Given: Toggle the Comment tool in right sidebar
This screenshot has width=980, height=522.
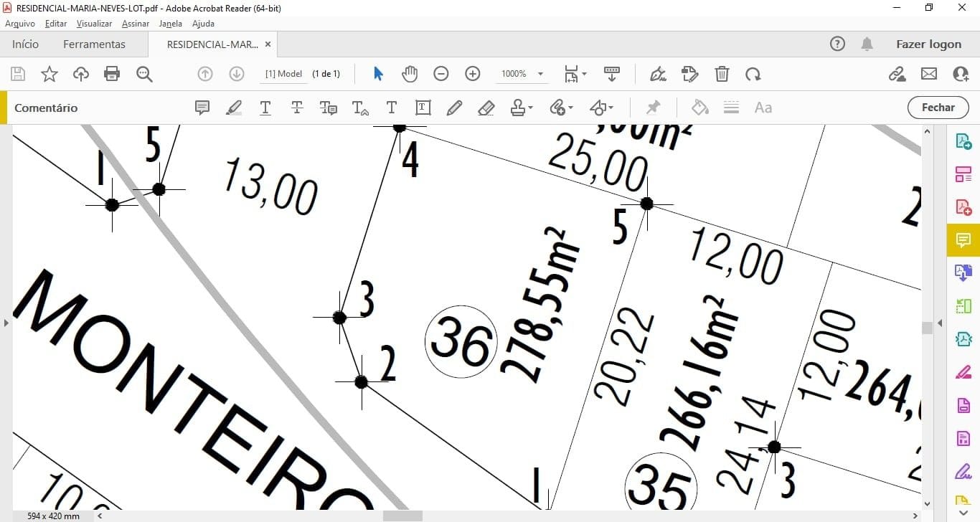Looking at the screenshot, I should 963,239.
